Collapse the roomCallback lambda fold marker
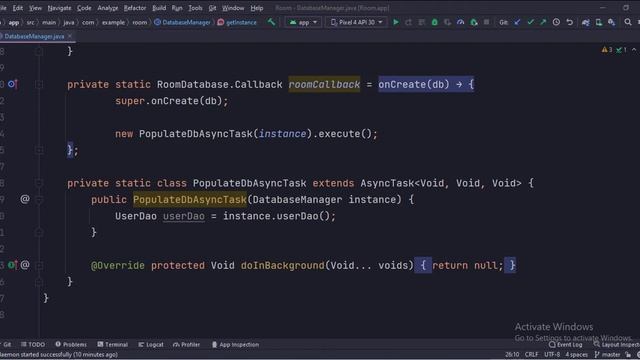 (x=39, y=84)
